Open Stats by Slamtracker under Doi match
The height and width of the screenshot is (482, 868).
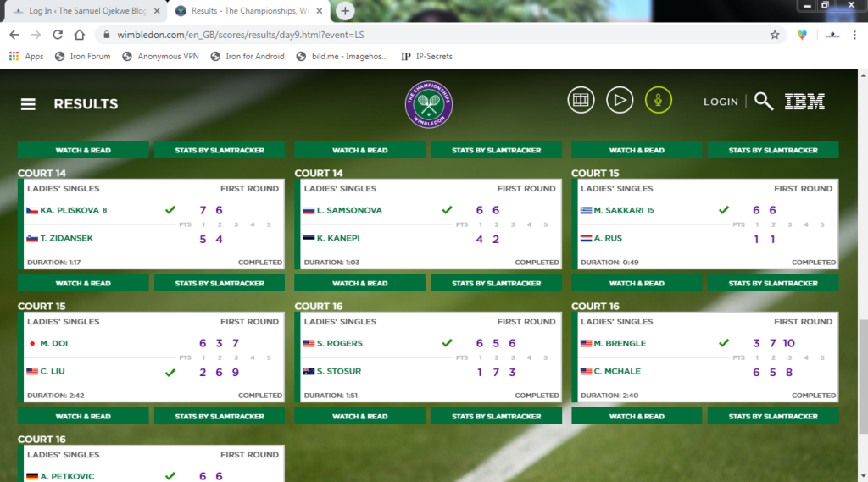point(220,416)
